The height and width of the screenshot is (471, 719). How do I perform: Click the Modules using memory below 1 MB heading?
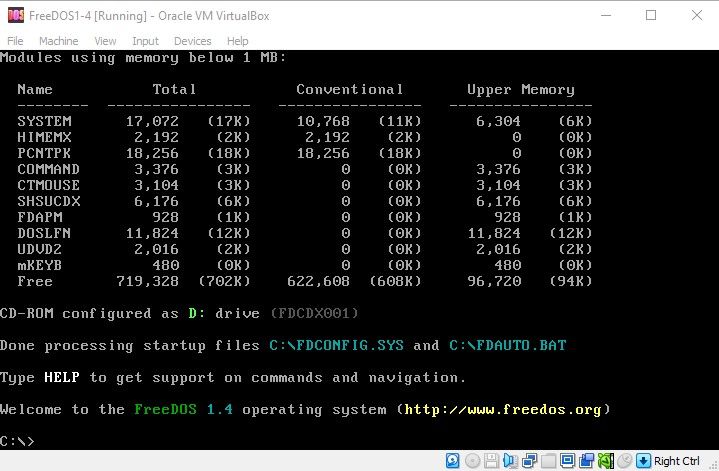click(x=143, y=57)
